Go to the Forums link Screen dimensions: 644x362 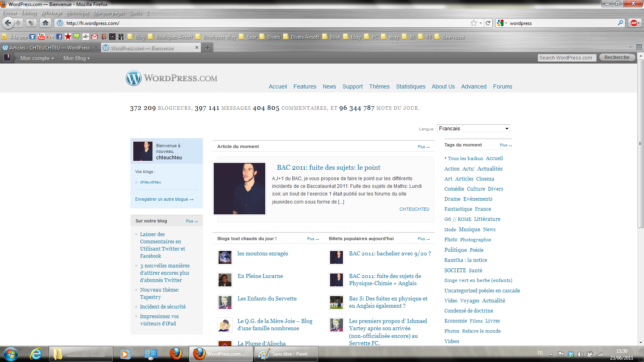coord(502,86)
